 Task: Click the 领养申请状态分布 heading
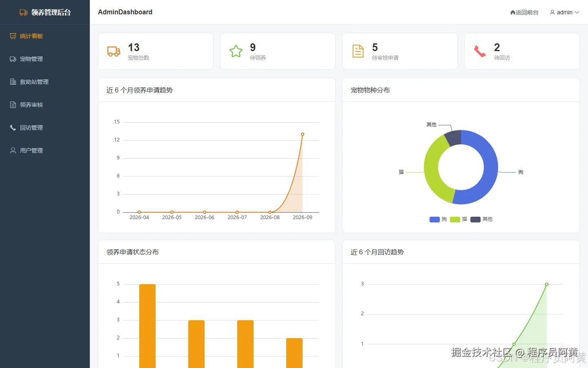tap(133, 252)
